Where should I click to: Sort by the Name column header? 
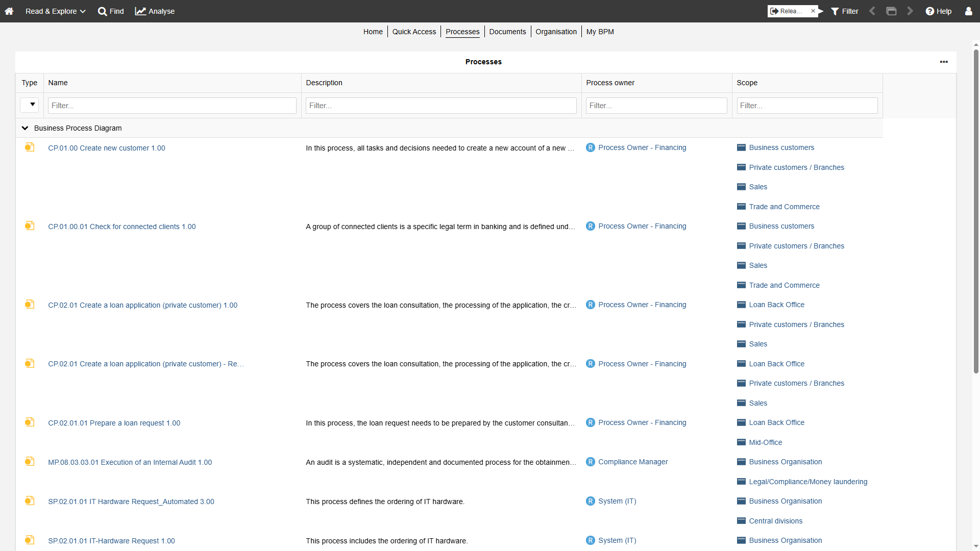tap(58, 83)
